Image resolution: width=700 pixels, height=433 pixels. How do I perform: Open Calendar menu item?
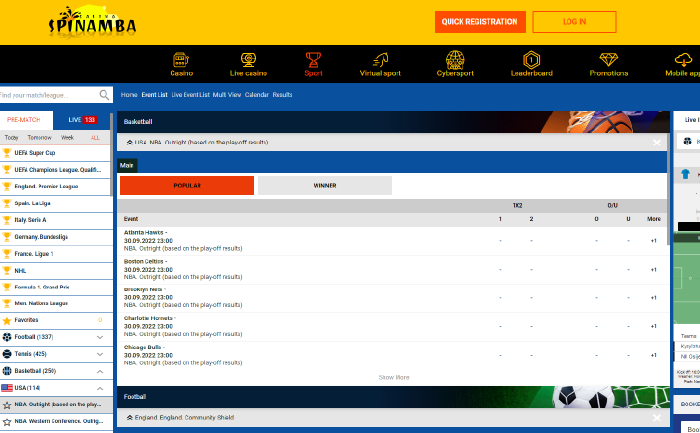(257, 95)
